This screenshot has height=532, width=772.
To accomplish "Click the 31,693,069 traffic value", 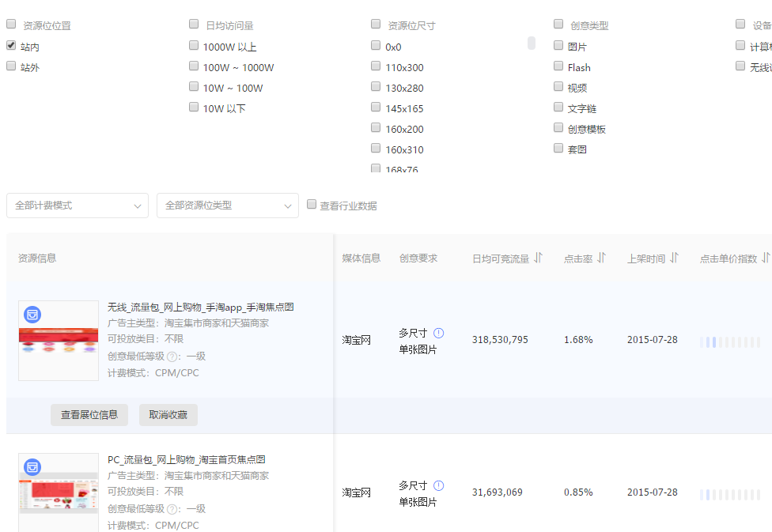I will pos(498,492).
